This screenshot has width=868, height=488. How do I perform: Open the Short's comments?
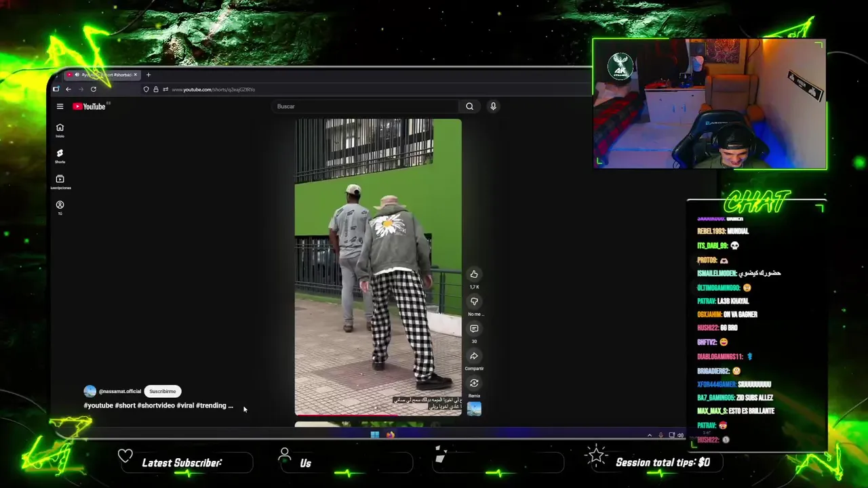click(x=474, y=329)
